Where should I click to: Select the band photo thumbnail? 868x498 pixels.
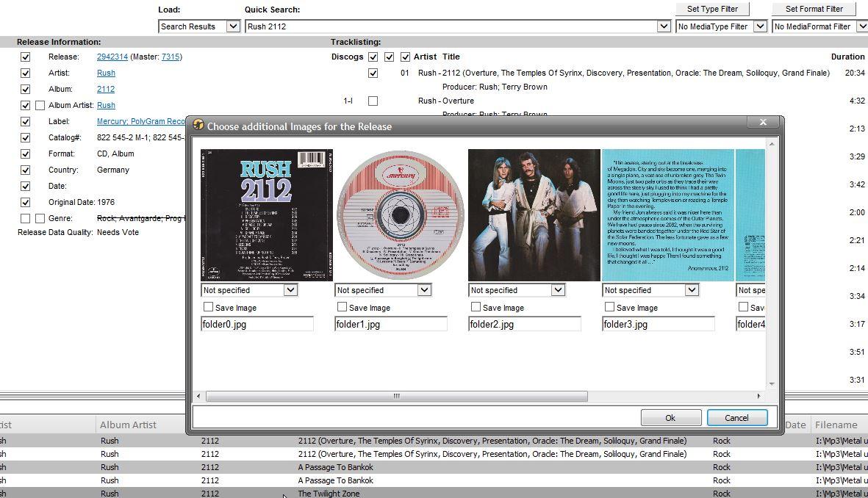click(534, 214)
